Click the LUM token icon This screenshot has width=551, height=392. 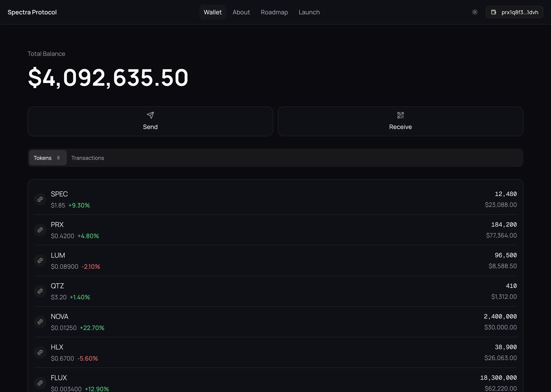click(40, 261)
